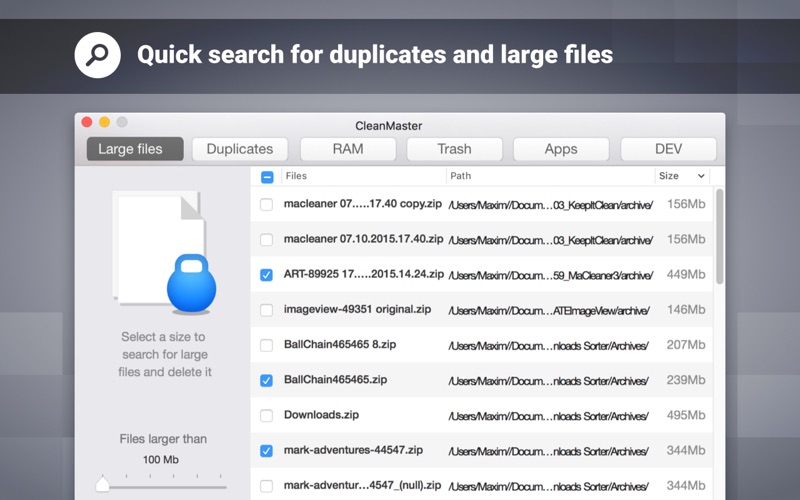800x500 pixels.
Task: Select file name ART-89925 17.....2015.14.24.zip
Action: pyautogui.click(x=364, y=274)
